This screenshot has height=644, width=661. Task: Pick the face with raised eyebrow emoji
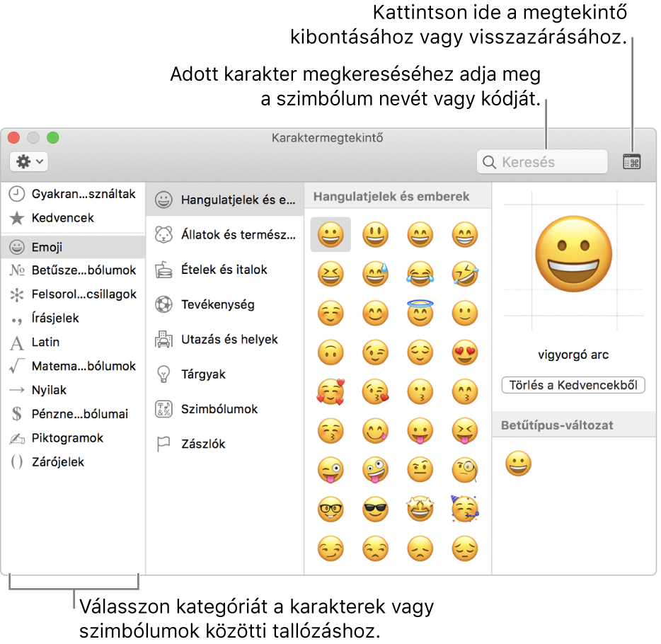pyautogui.click(x=420, y=470)
